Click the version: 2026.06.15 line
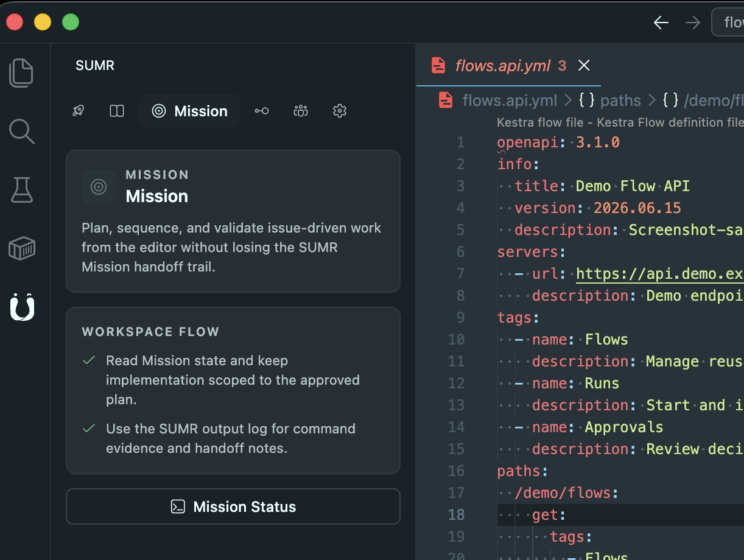The width and height of the screenshot is (744, 560). (598, 208)
